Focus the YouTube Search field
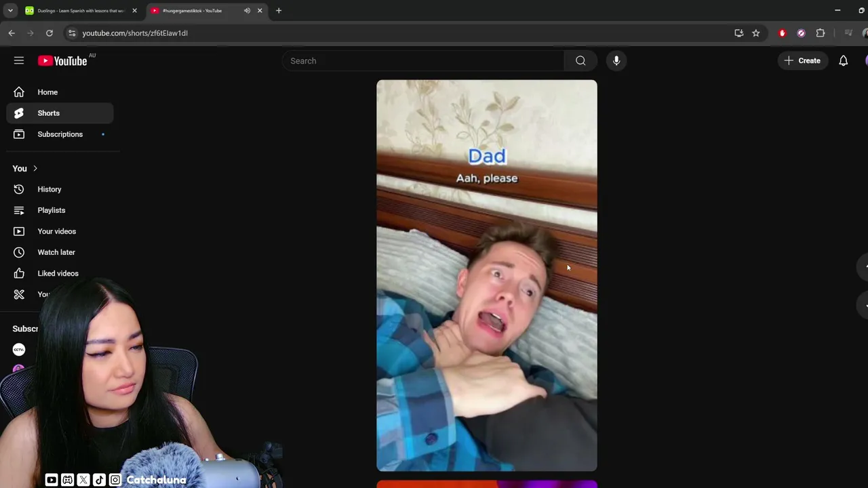Viewport: 868px width, 488px height. click(423, 61)
